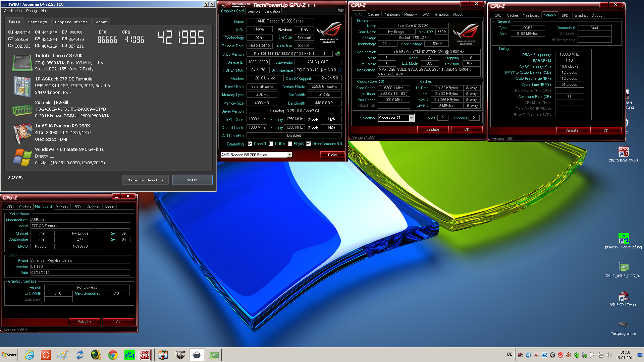Viewport: 644px width, 362px height.
Task: Open the thermometer temperature tool in the taskbar
Action: pyautogui.click(x=163, y=355)
